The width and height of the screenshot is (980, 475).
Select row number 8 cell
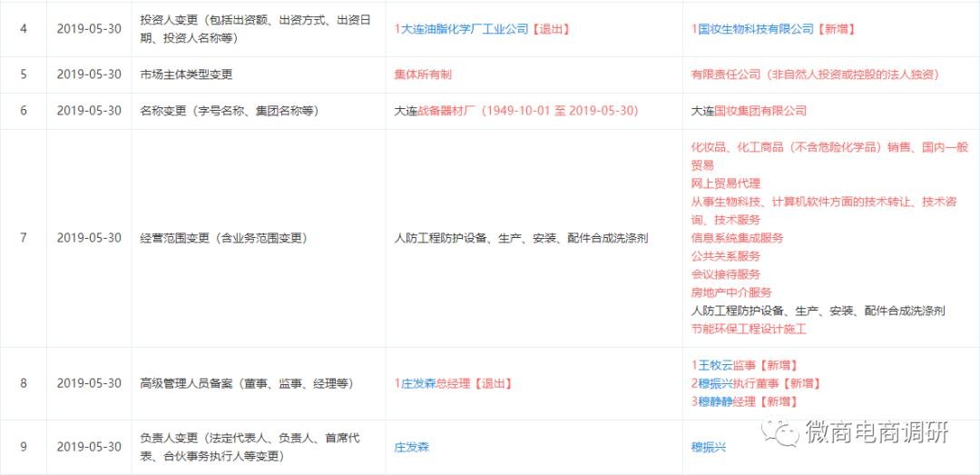pyautogui.click(x=23, y=383)
